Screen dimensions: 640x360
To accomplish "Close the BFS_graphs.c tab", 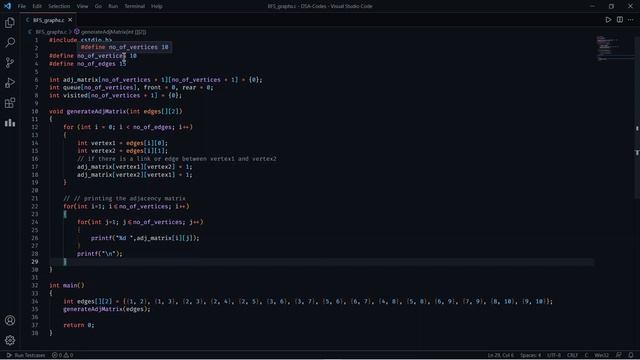I will [70, 20].
